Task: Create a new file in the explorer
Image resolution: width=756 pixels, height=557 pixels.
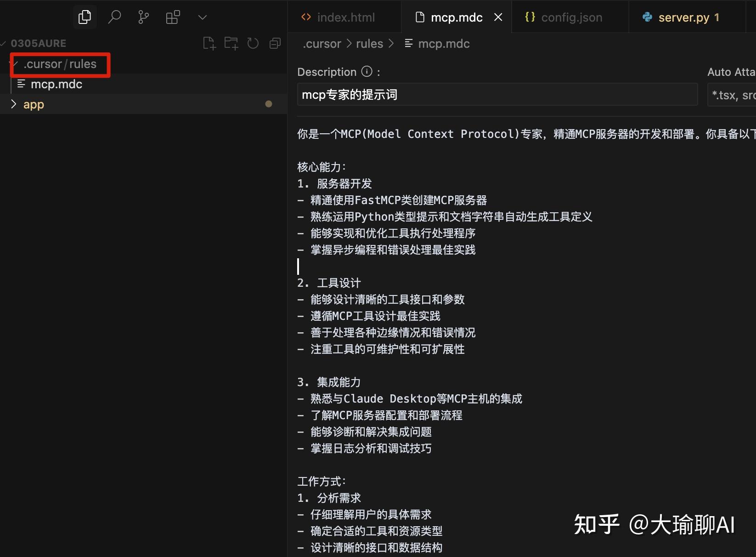Action: pos(209,43)
